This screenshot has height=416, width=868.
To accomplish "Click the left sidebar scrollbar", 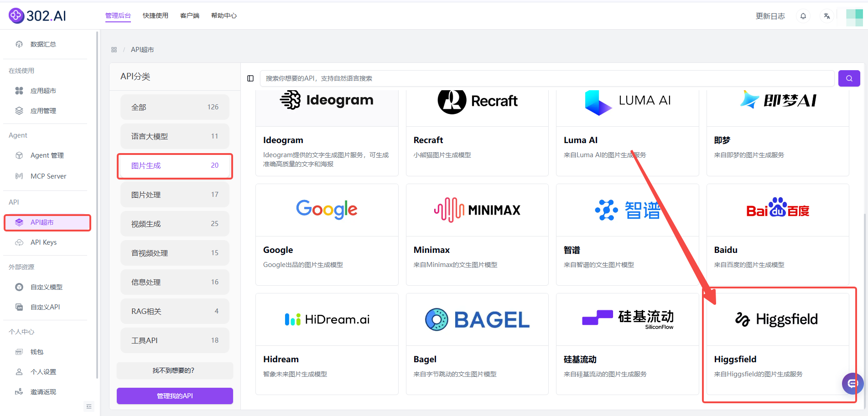I will point(97,205).
